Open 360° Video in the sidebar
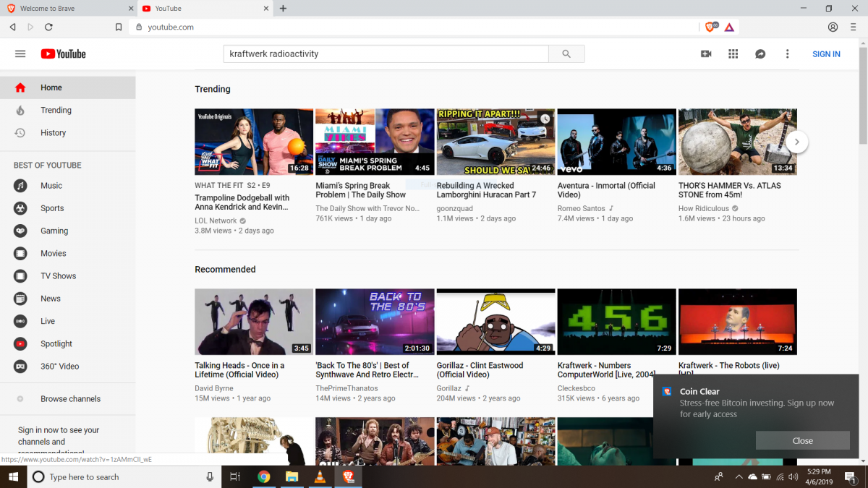Viewport: 868px width, 488px height. (67, 367)
